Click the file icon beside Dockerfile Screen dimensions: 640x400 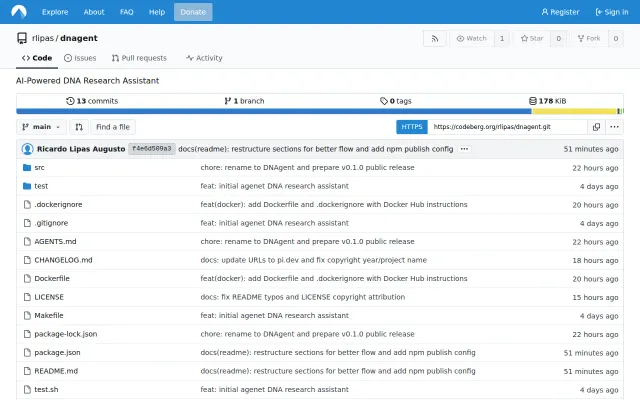tap(27, 278)
